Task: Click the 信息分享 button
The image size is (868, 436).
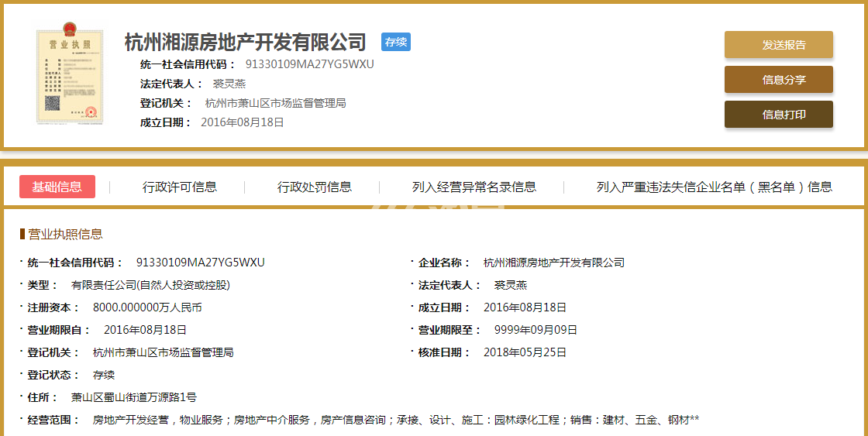Action: (778, 80)
